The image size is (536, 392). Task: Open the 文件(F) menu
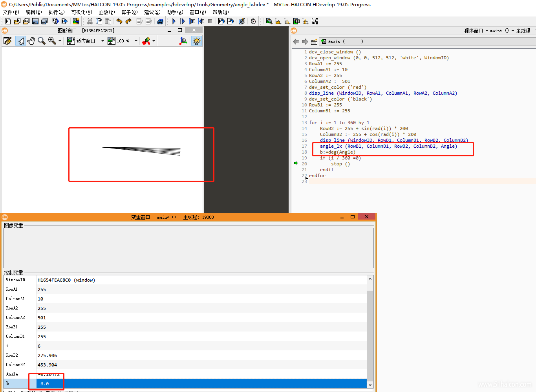point(11,12)
